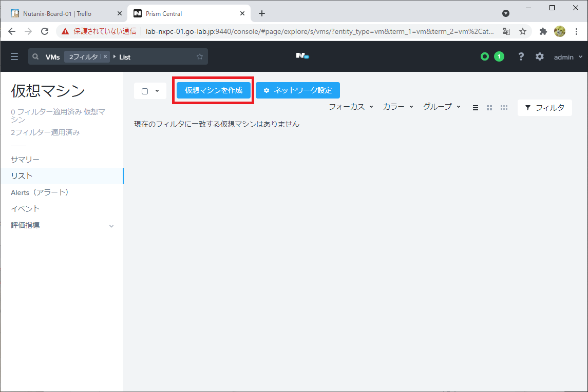Tick the select-all VMs checkbox
The height and width of the screenshot is (392, 588).
click(x=145, y=90)
